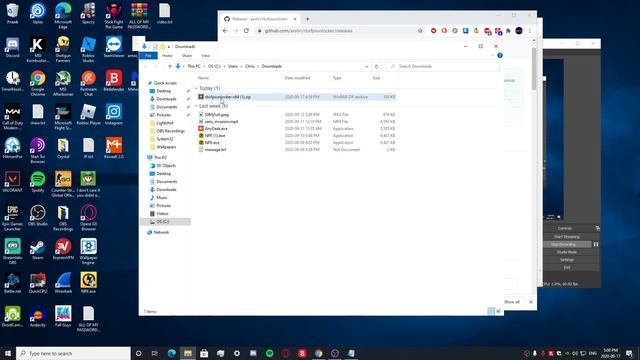Go up one folder in Explorer

click(x=170, y=66)
